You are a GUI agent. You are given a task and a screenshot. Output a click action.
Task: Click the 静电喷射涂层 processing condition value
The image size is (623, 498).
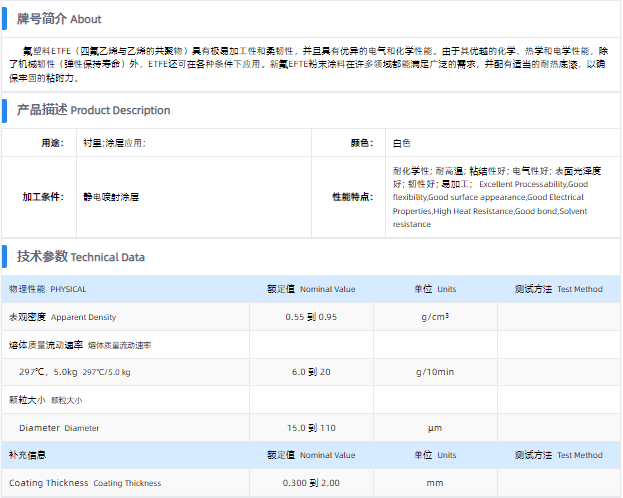tap(111, 197)
